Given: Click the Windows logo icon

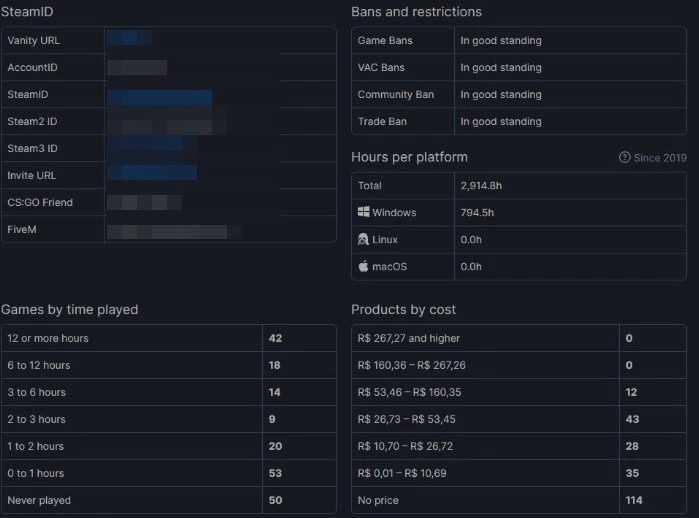Looking at the screenshot, I should (x=363, y=212).
